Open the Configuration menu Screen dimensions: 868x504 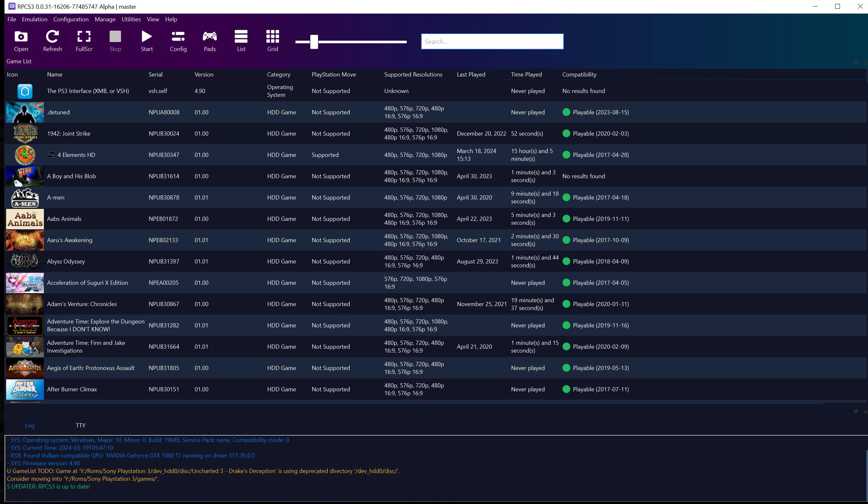click(x=71, y=19)
